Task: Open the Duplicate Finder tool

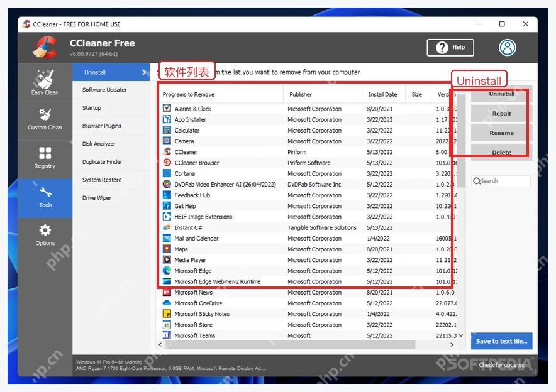Action: click(x=111, y=162)
